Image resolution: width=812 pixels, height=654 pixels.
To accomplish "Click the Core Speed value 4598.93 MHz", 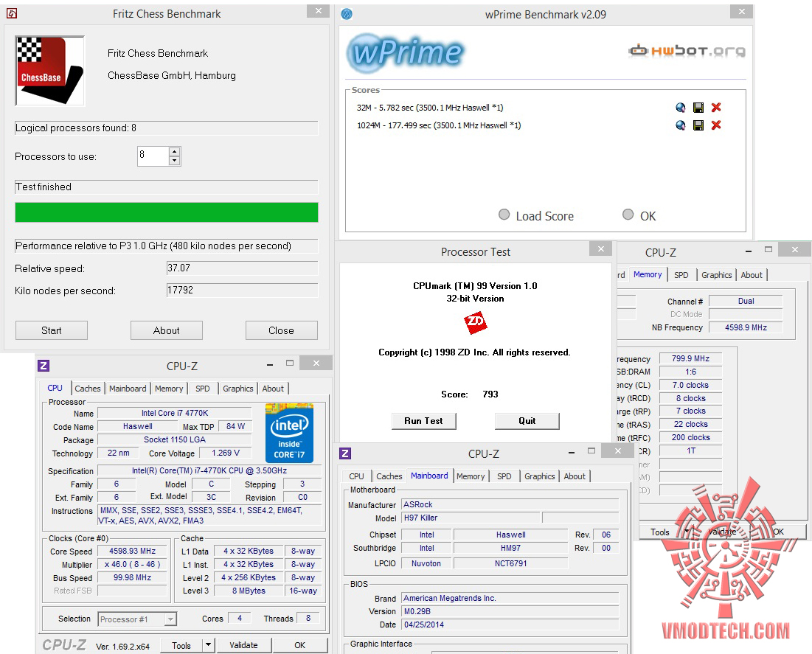I will point(133,551).
